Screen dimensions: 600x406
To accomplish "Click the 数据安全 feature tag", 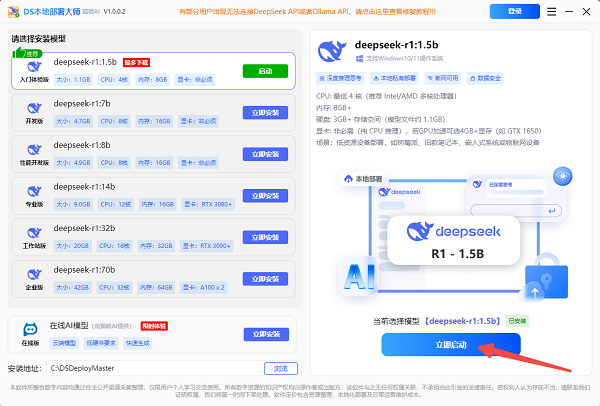I will click(485, 78).
